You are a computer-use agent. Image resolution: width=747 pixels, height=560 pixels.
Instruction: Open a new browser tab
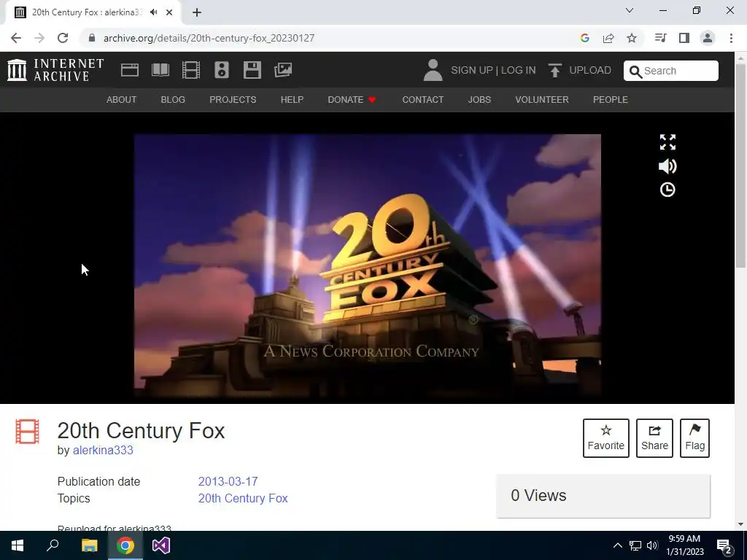197,12
